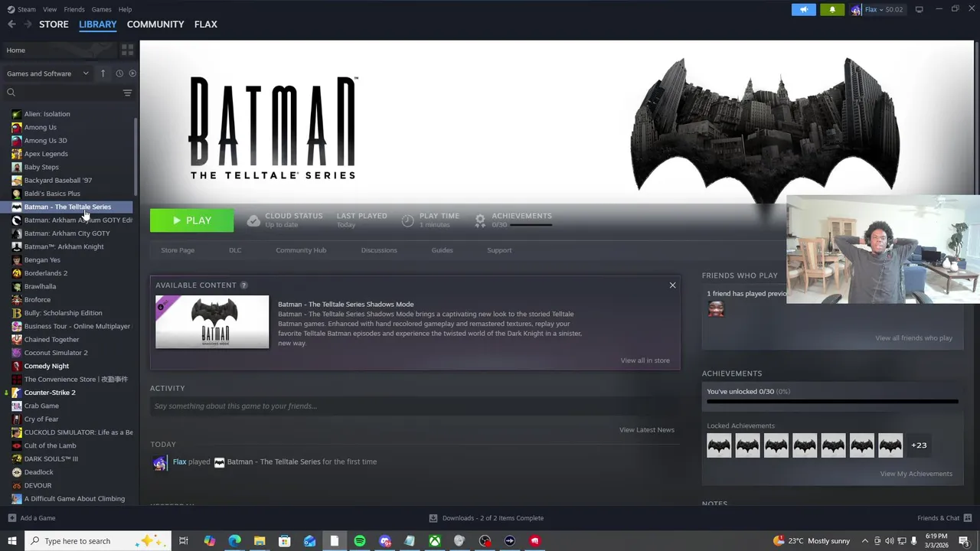Show the +23 more locked achievements
The width and height of the screenshot is (980, 551).
pyautogui.click(x=919, y=445)
